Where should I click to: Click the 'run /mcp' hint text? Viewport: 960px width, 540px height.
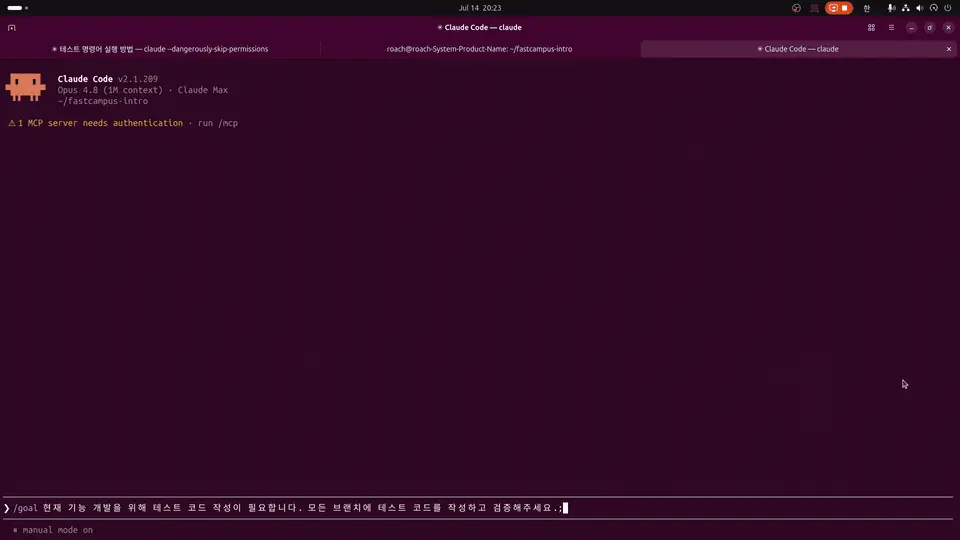click(x=218, y=123)
